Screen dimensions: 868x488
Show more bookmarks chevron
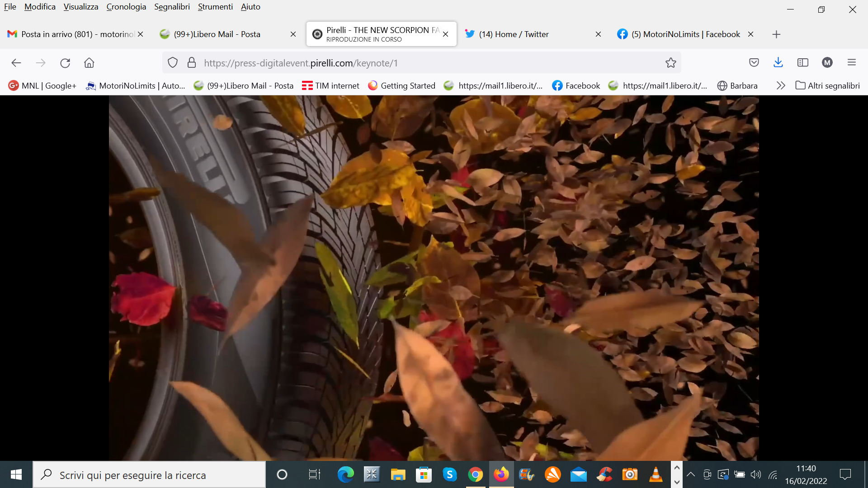(x=781, y=85)
